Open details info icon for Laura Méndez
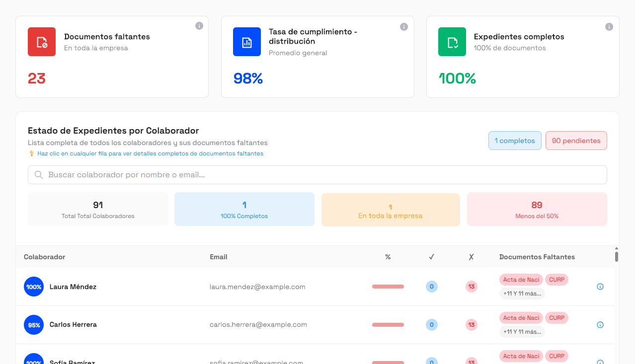 pos(600,287)
